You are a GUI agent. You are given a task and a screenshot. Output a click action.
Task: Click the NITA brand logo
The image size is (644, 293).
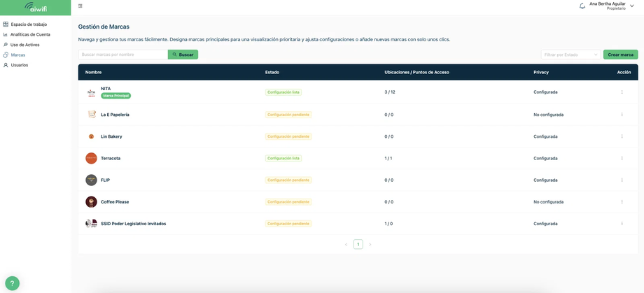[x=91, y=93]
